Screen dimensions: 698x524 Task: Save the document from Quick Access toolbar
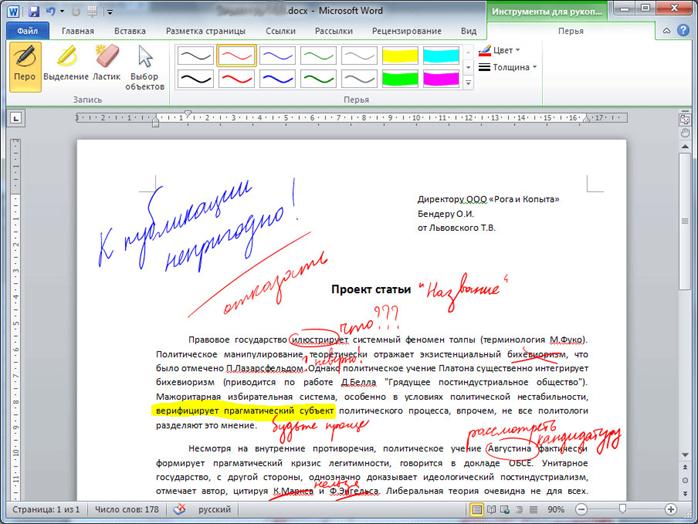click(34, 11)
